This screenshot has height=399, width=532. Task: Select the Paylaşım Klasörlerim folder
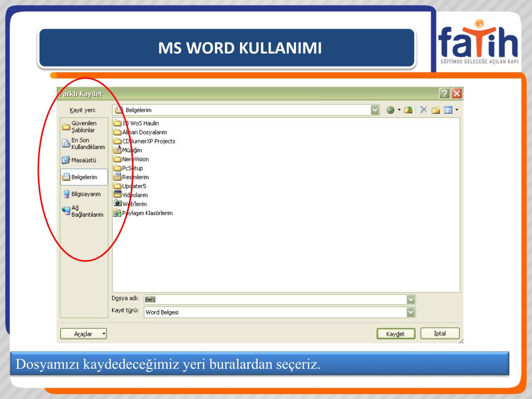(143, 213)
